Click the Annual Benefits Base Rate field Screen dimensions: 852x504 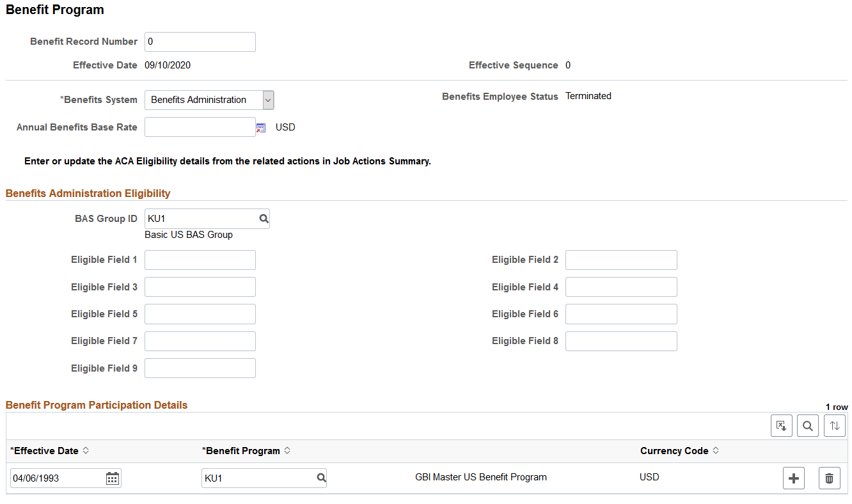tap(200, 127)
